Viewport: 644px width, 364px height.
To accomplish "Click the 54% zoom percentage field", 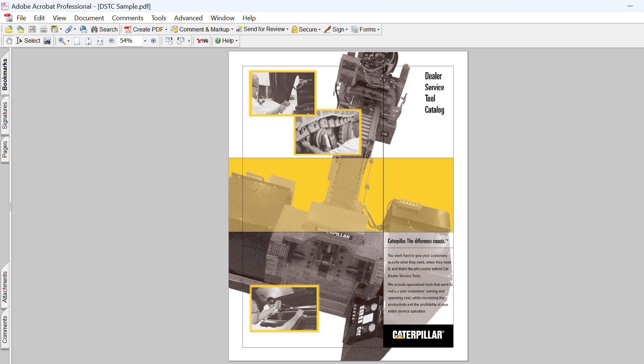I will [130, 41].
